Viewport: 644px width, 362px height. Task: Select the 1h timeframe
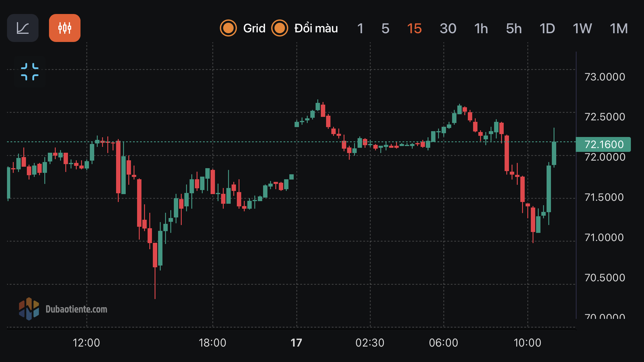point(481,29)
